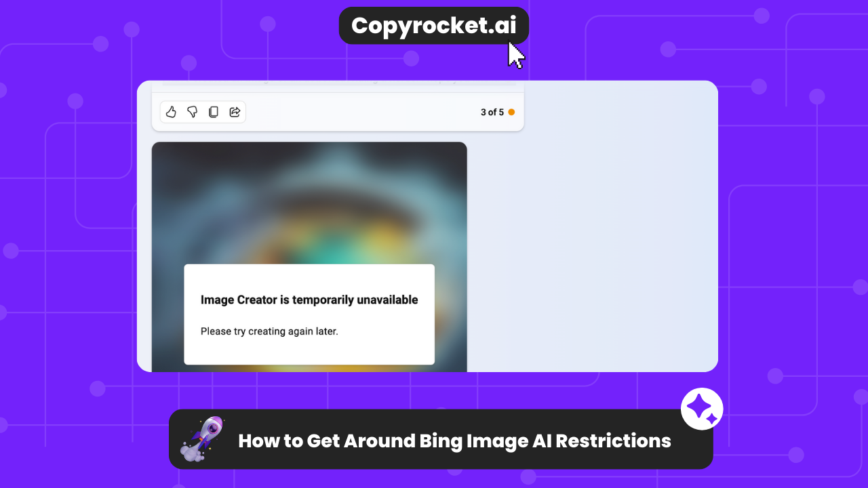Click the blurred generated image preview

pyautogui.click(x=309, y=203)
